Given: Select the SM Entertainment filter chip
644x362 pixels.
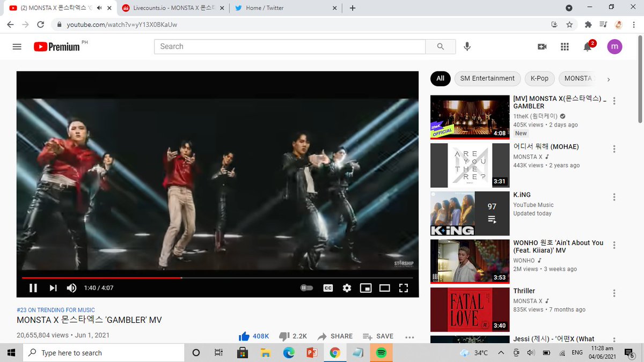Looking at the screenshot, I should (487, 78).
